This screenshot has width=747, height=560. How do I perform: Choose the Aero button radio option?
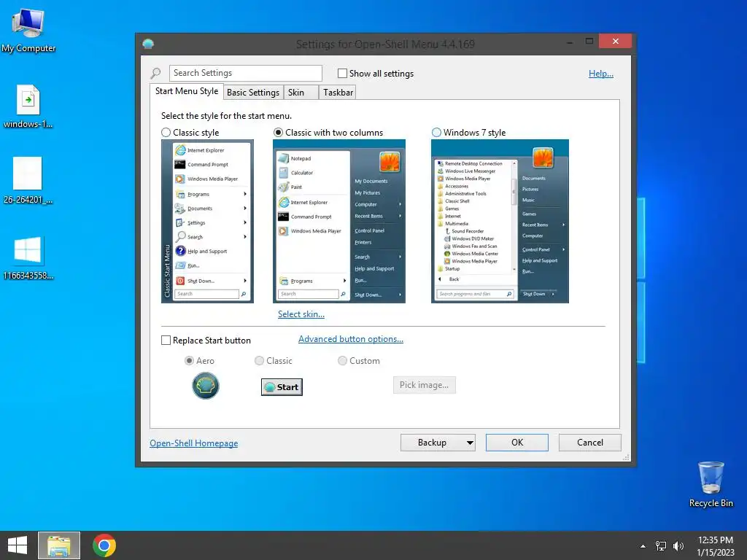click(189, 360)
